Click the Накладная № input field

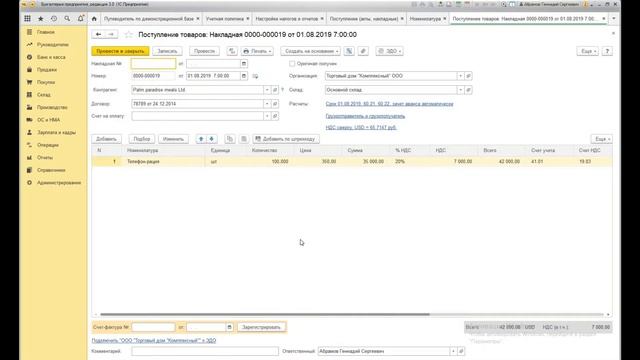pyautogui.click(x=153, y=64)
